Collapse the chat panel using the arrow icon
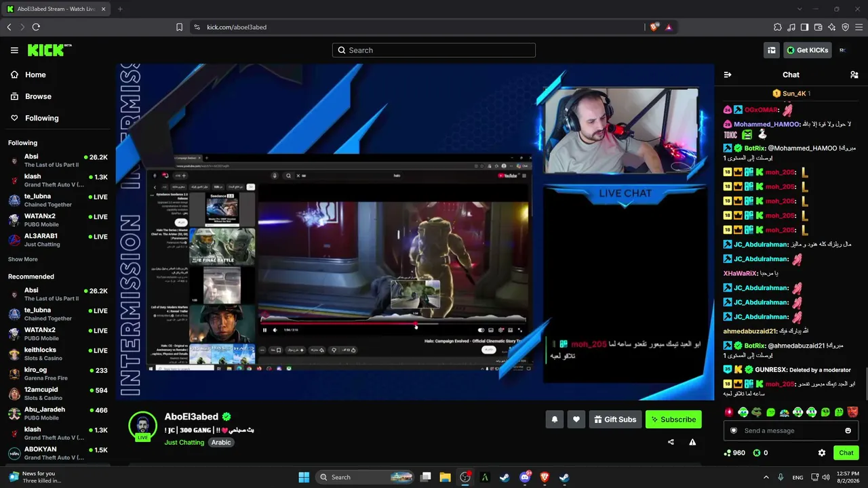868x488 pixels. 728,75
